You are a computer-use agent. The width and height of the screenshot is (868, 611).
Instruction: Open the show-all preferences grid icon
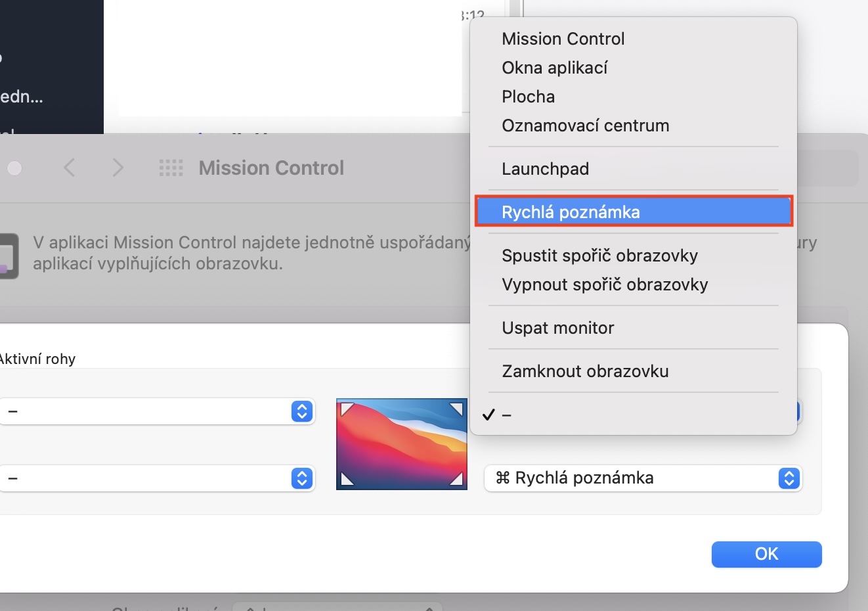(171, 168)
